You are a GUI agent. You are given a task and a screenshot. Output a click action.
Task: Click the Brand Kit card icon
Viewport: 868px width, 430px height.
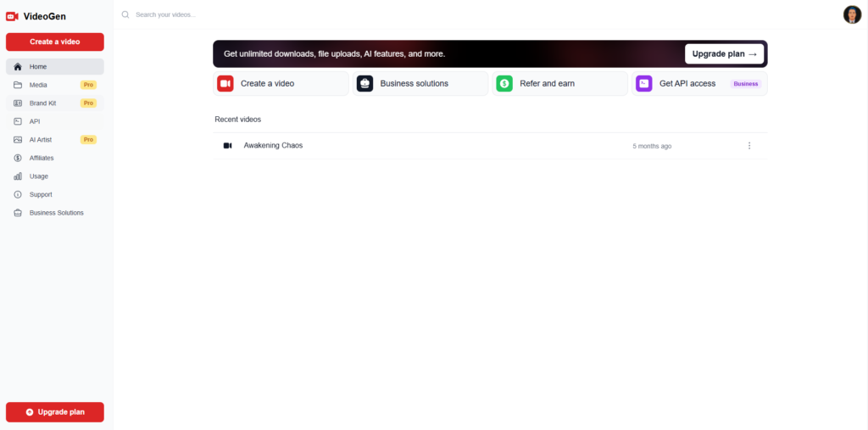tap(18, 103)
